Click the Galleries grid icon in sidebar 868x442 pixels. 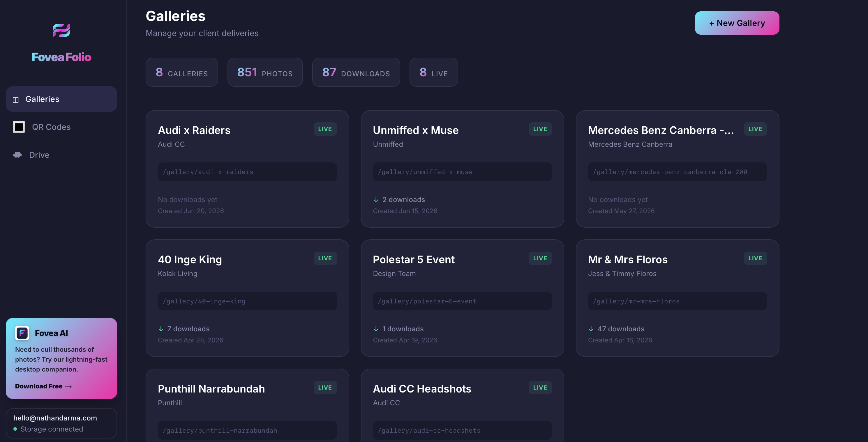point(15,100)
